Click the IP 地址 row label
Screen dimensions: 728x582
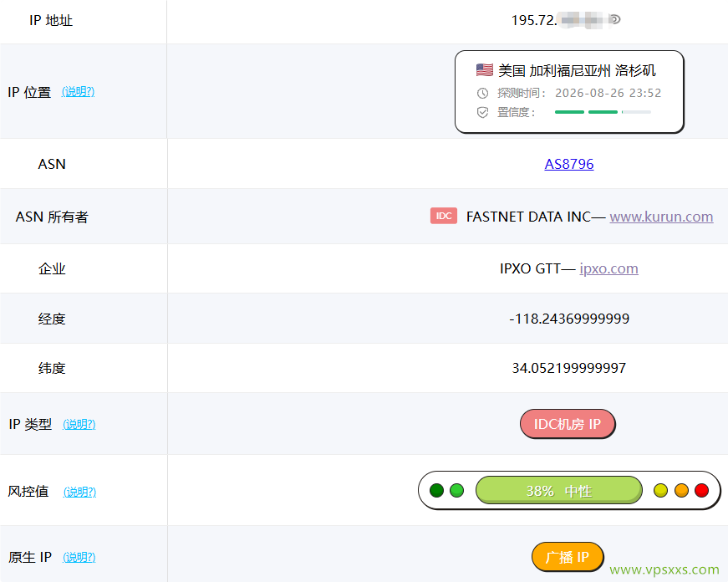[51, 20]
